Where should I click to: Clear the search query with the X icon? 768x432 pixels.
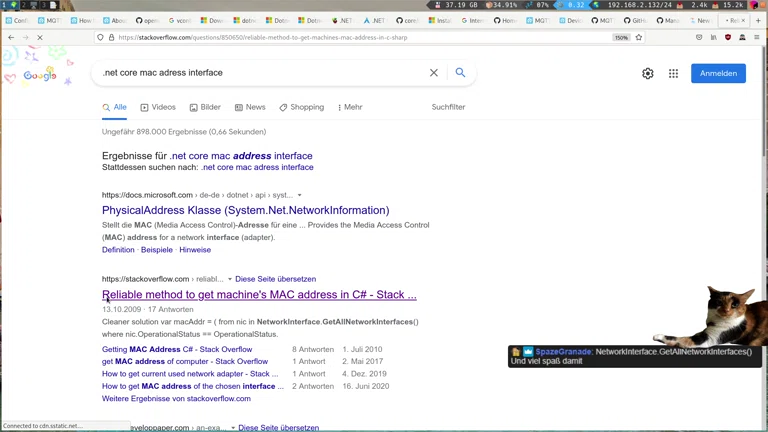point(434,73)
